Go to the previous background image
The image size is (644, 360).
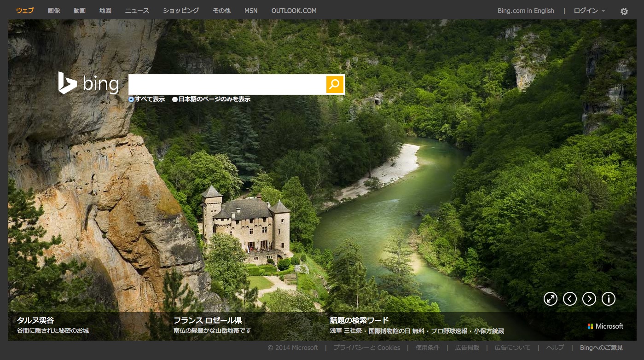tap(569, 299)
